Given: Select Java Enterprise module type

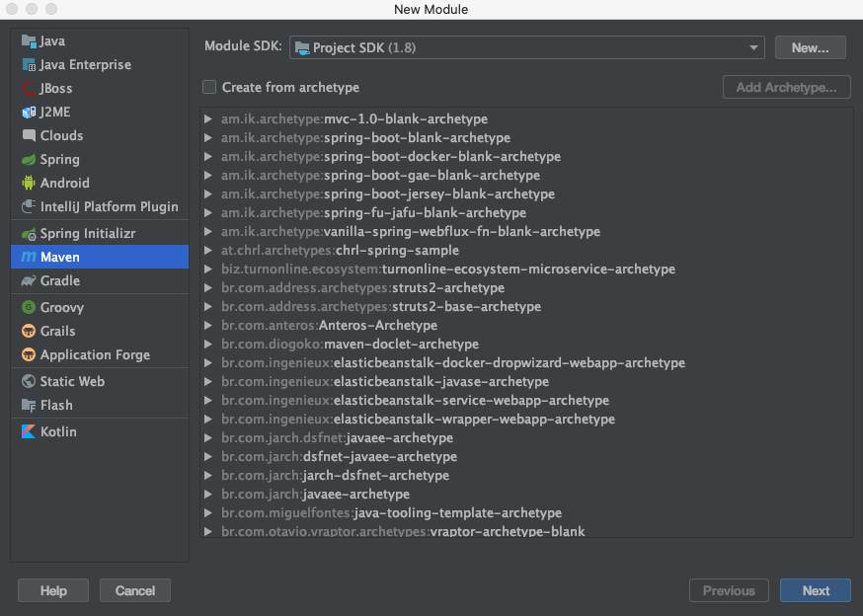Looking at the screenshot, I should (x=100, y=64).
